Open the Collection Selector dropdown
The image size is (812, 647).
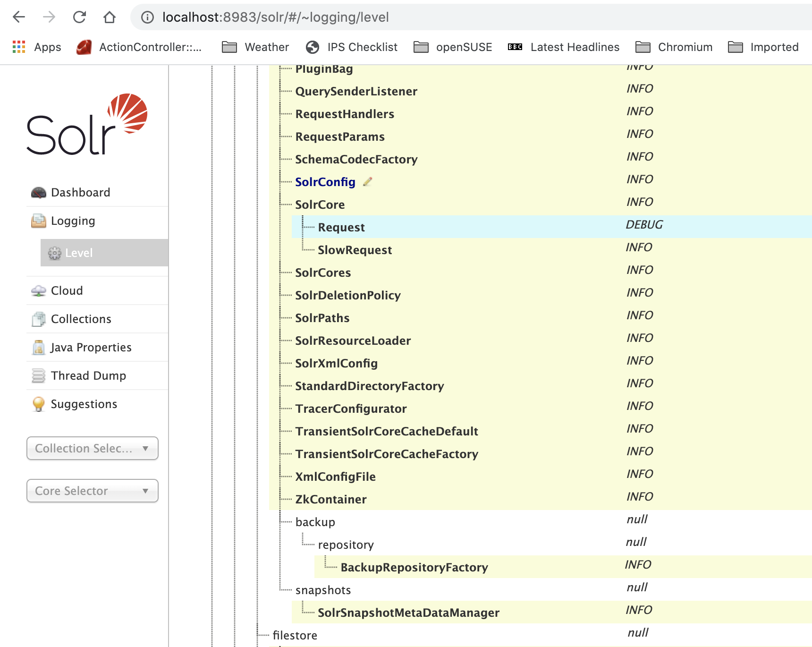(93, 448)
